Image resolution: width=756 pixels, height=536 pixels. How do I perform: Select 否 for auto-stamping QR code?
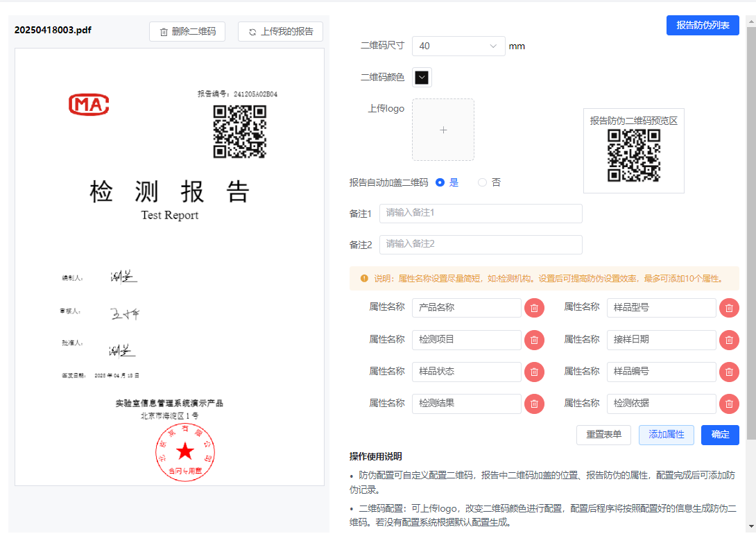click(x=483, y=182)
